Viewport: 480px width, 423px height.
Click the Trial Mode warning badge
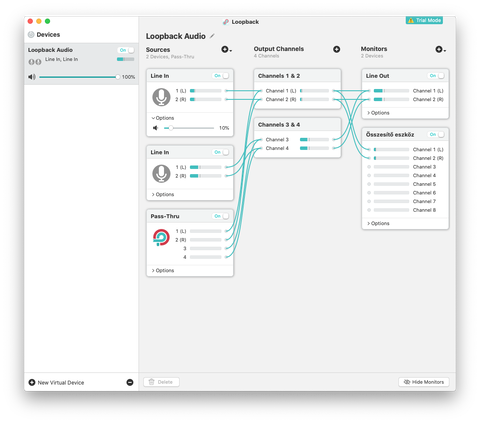[x=424, y=20]
